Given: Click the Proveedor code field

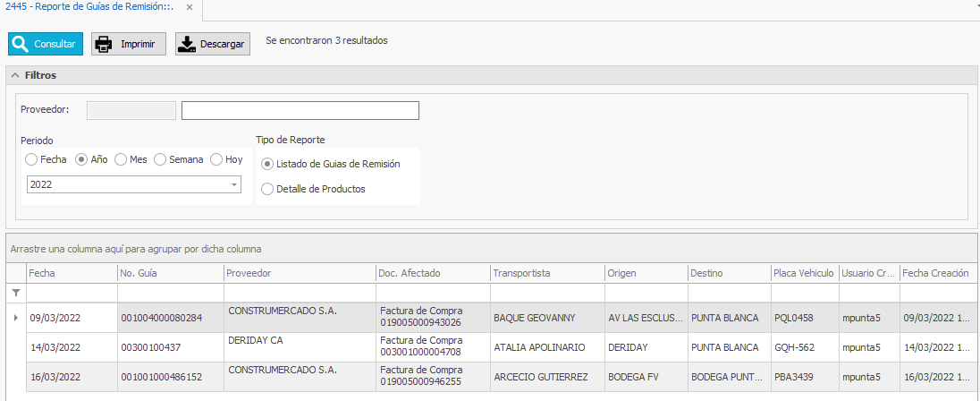Looking at the screenshot, I should point(131,110).
